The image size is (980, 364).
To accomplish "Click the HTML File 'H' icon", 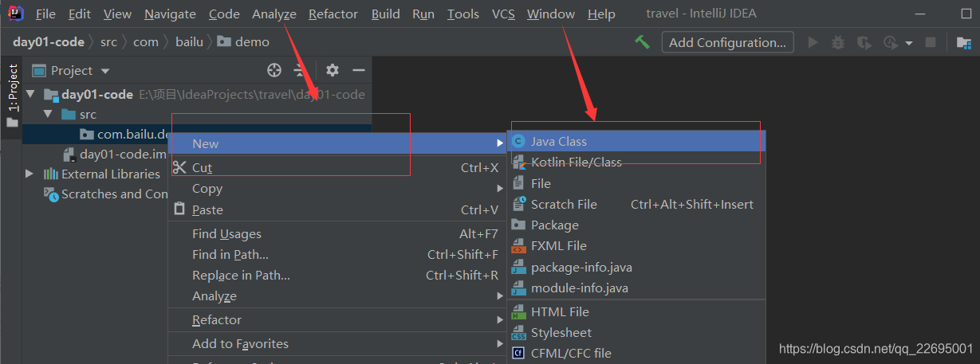I will 518,311.
